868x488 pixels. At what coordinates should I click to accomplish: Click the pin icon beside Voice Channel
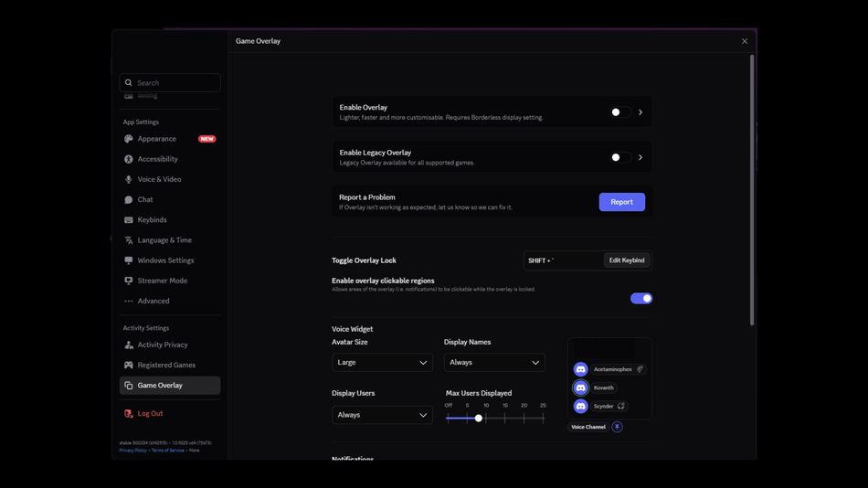617,427
